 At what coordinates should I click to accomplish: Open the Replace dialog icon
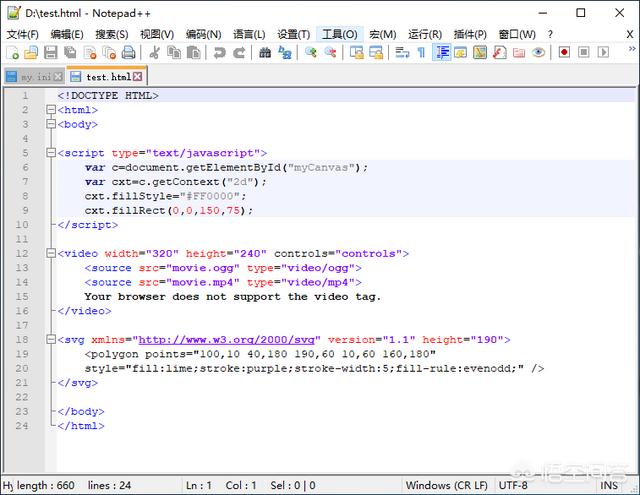pos(284,53)
